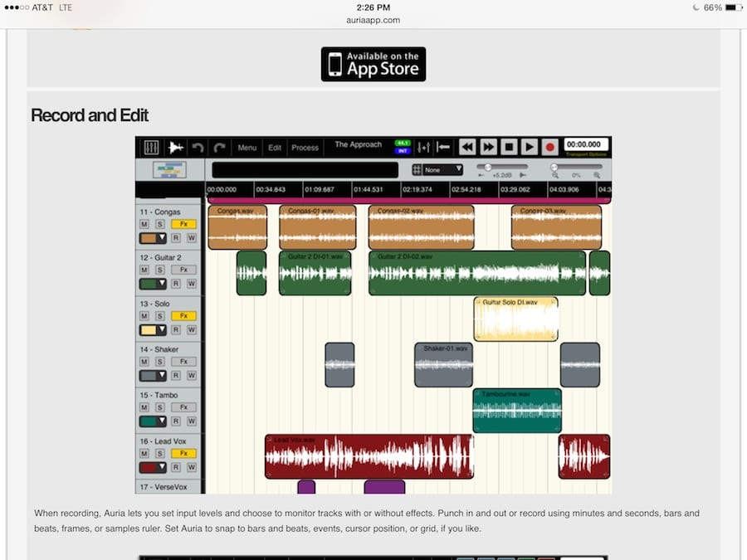Screen dimensions: 747x560
Task: Open the Edit menu
Action: tap(275, 148)
